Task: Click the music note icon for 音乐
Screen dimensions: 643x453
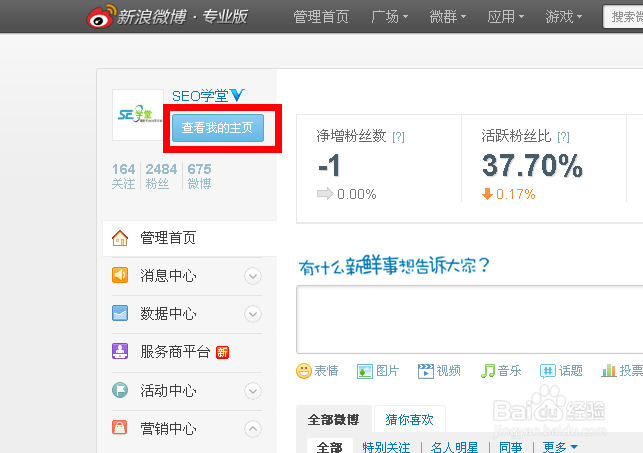Action: tap(488, 371)
